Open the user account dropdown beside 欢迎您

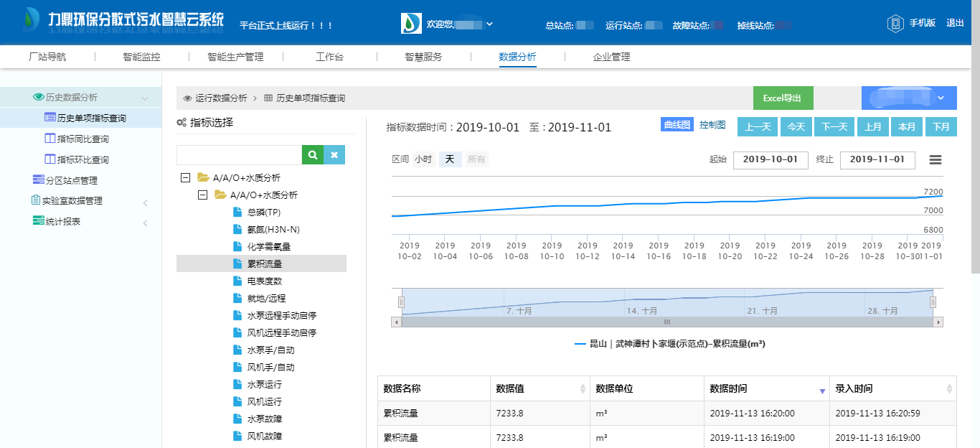point(489,23)
